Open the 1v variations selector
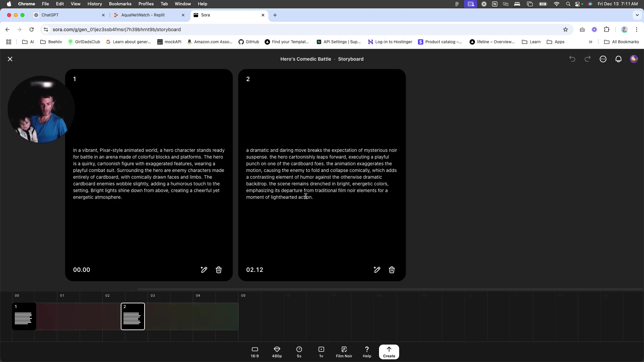This screenshot has width=644, height=362. [x=321, y=352]
